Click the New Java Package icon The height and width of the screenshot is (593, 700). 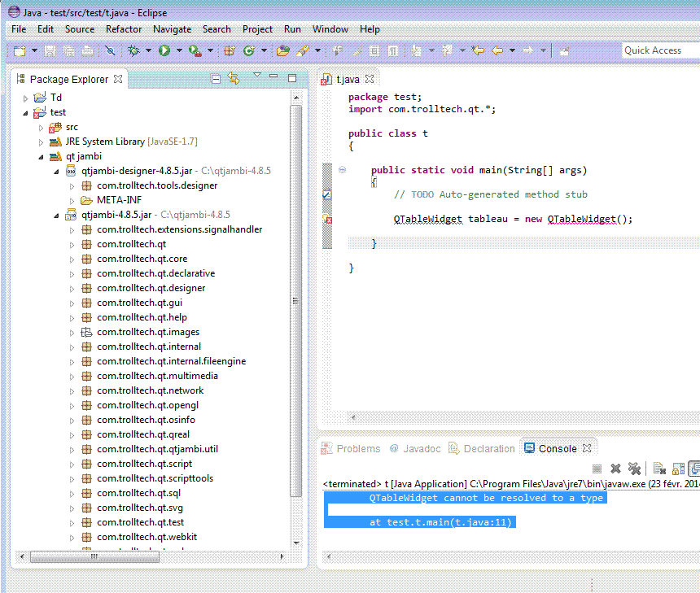[x=230, y=51]
